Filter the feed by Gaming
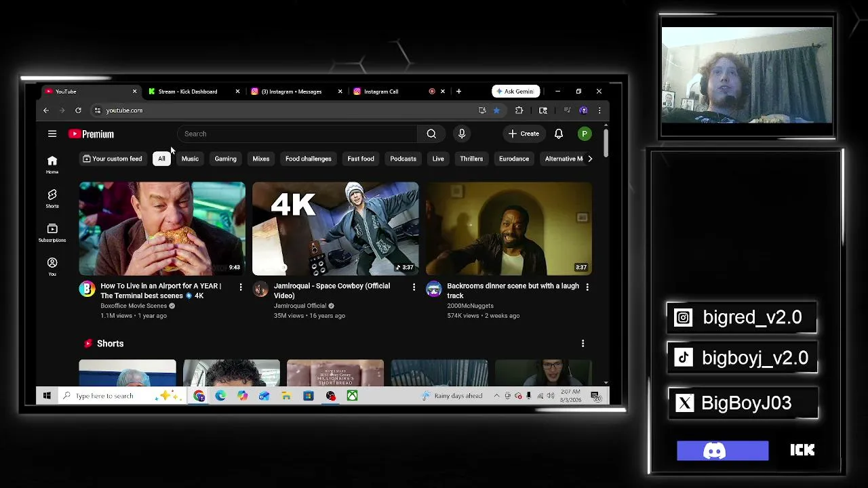 point(226,159)
